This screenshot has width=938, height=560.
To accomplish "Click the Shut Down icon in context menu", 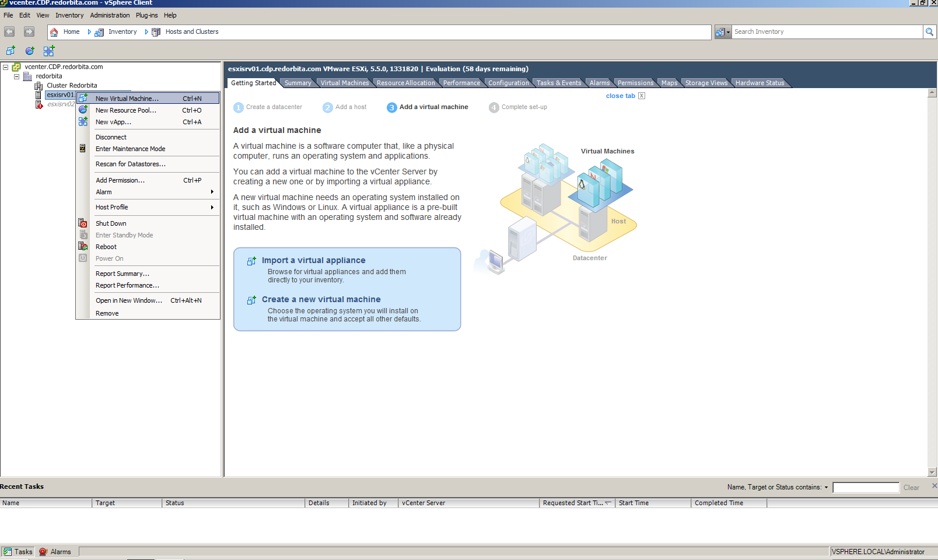I will click(x=83, y=223).
